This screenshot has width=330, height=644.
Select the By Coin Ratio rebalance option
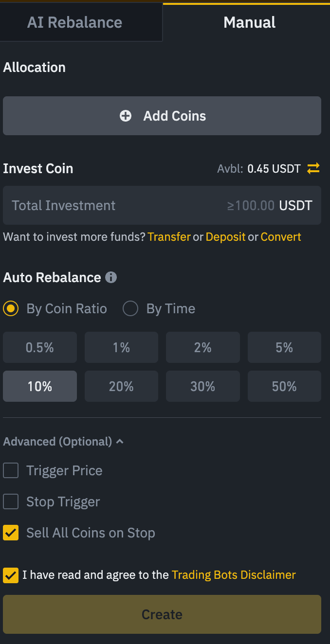pyautogui.click(x=10, y=308)
